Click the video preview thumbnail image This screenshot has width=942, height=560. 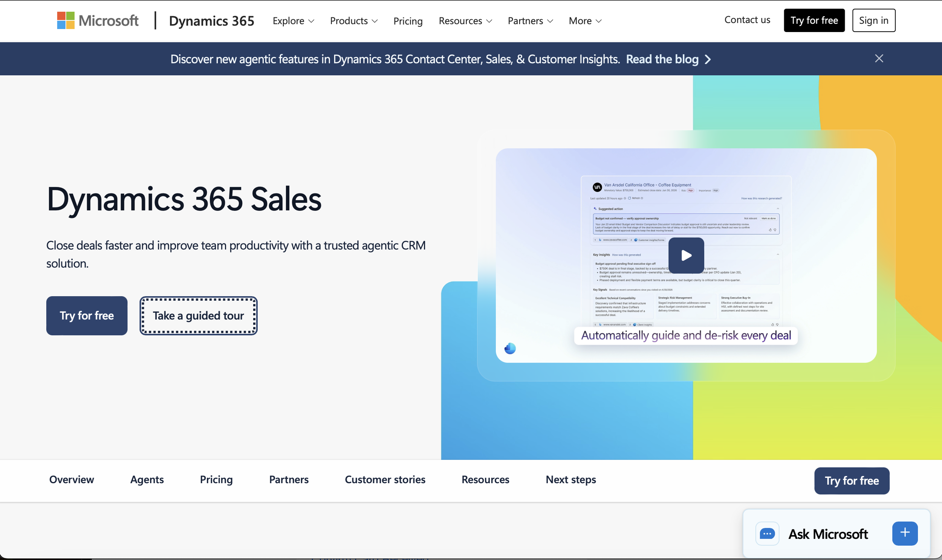click(x=686, y=256)
